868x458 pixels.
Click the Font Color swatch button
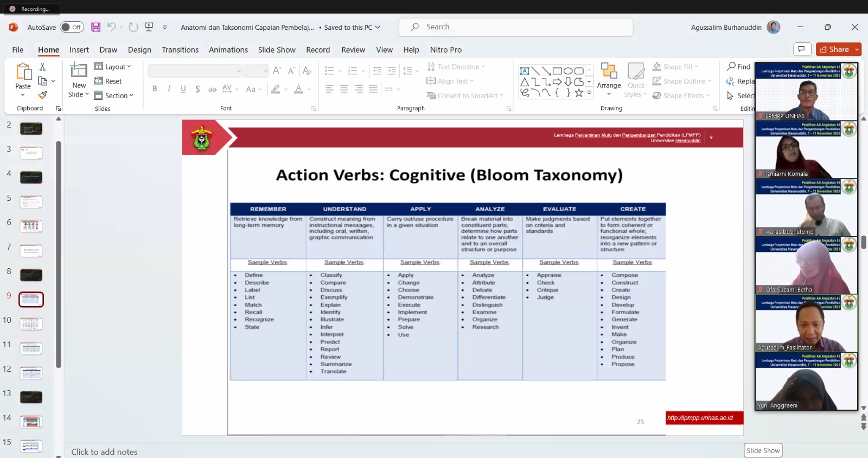pos(298,89)
